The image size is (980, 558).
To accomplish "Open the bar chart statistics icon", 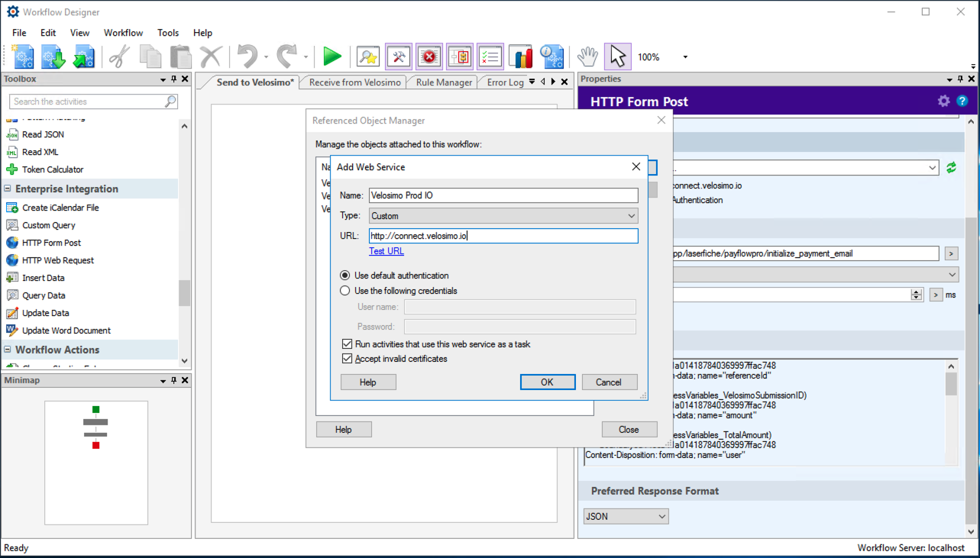I will pyautogui.click(x=521, y=56).
